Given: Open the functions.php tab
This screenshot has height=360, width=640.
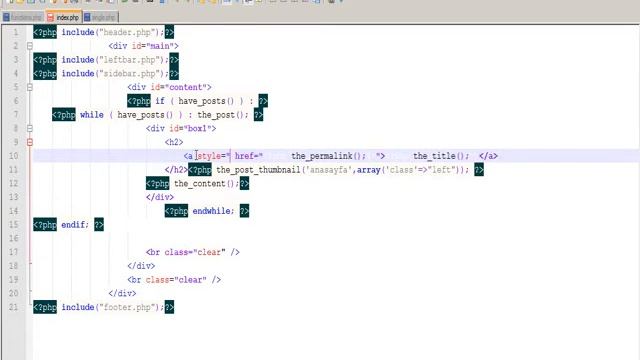Looking at the screenshot, I should click(x=22, y=17).
